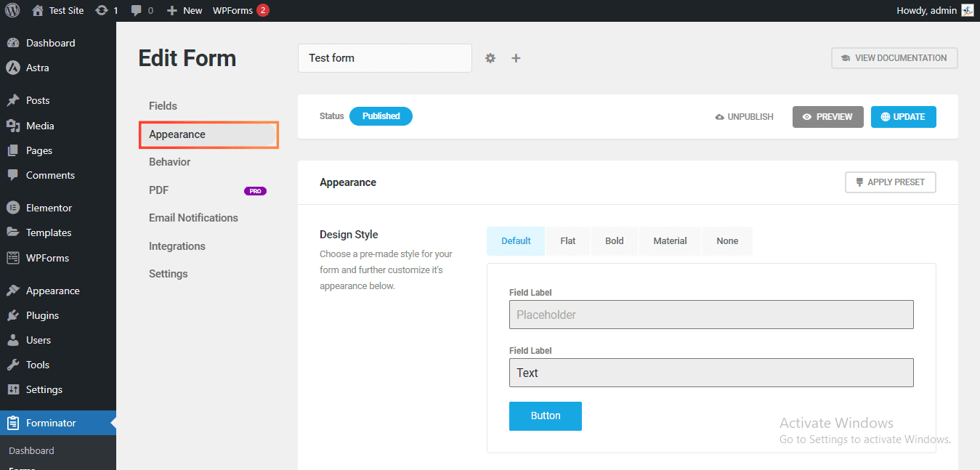Open View Documentation

pos(894,57)
